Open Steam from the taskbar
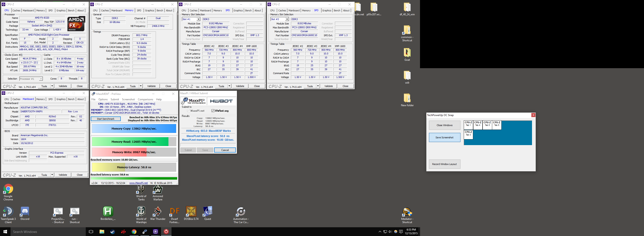 point(112,231)
